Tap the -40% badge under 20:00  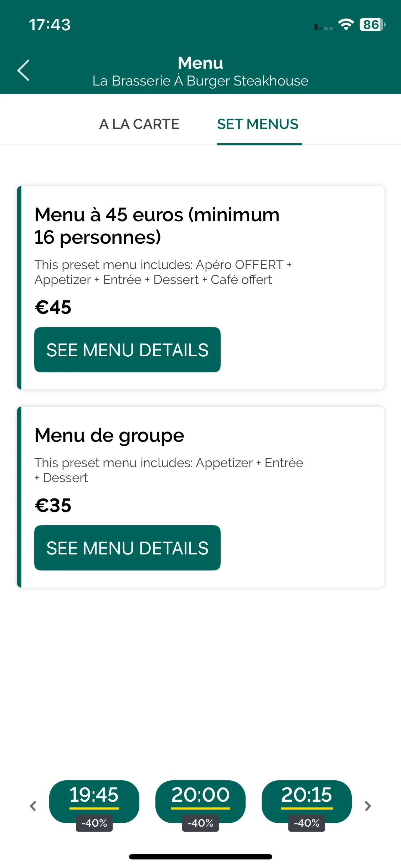coord(200,823)
